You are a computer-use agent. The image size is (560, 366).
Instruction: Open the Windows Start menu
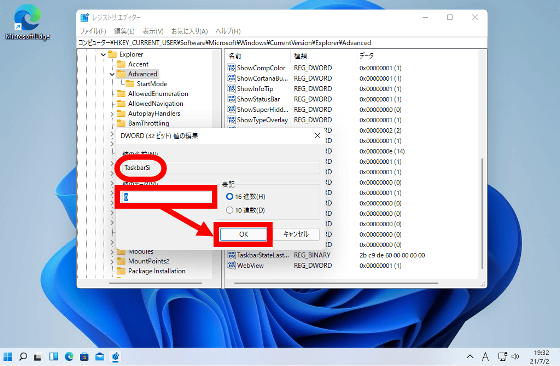[8, 357]
